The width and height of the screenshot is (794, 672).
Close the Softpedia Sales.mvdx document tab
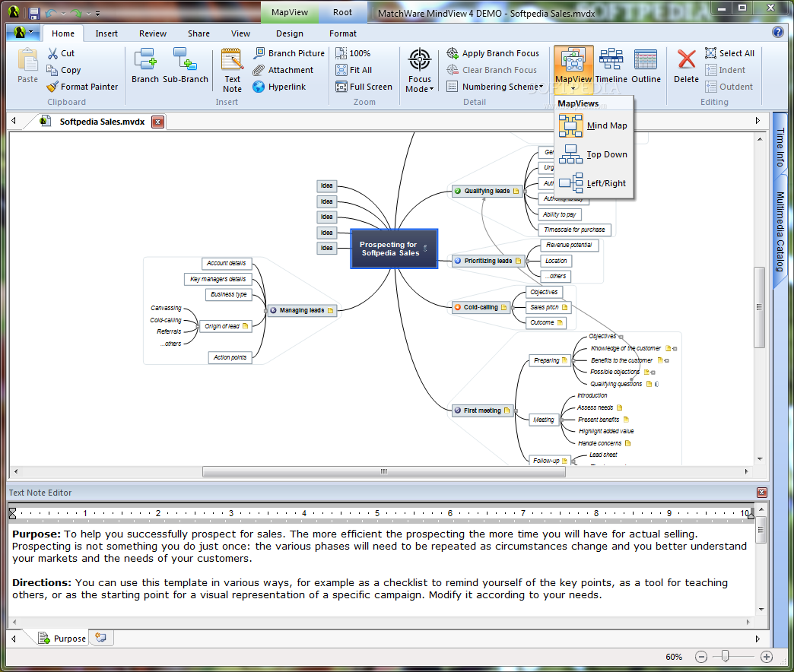(158, 122)
